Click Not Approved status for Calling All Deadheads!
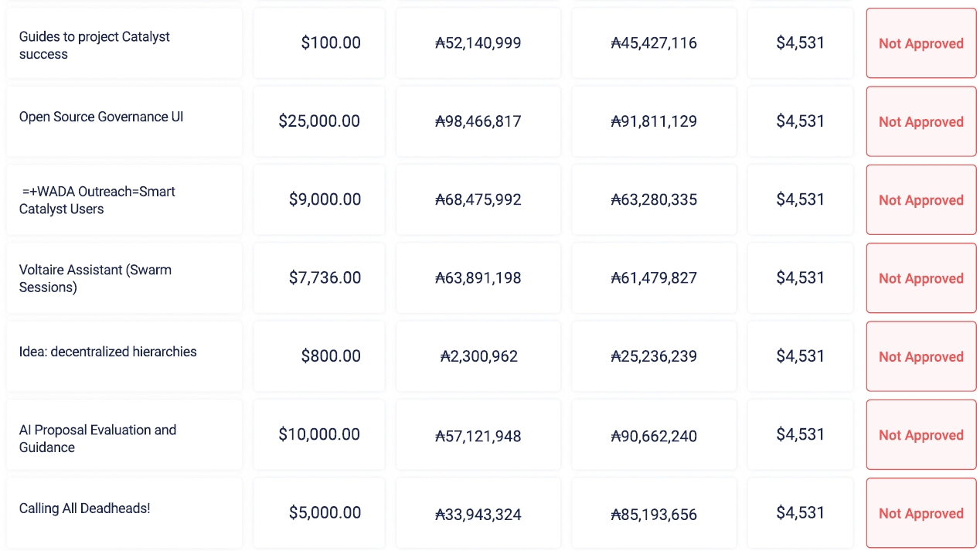 [920, 514]
